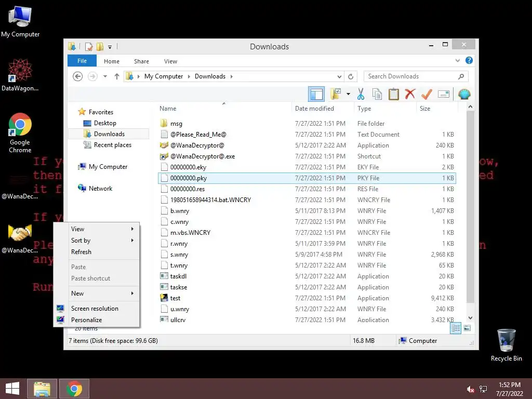
Task: Customize the Quick Access Toolbar dropdown
Action: click(x=110, y=47)
